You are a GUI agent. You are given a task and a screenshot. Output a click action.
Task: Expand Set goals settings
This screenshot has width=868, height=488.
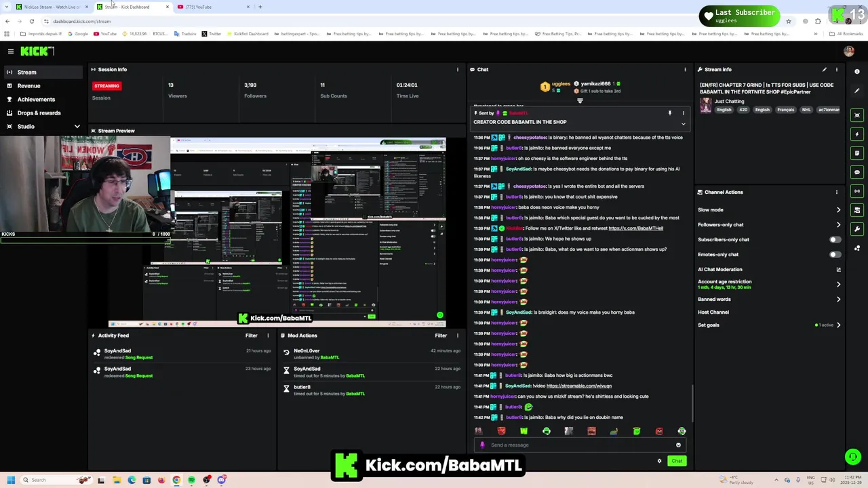pyautogui.click(x=838, y=325)
